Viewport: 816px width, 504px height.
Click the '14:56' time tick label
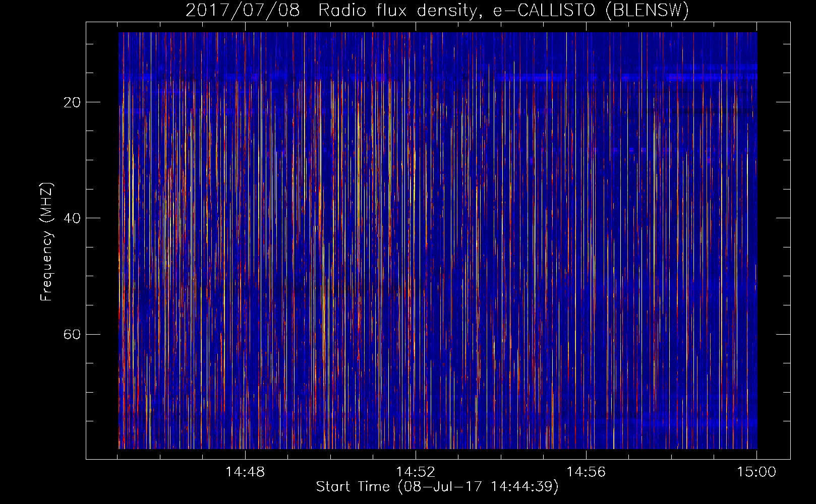586,472
